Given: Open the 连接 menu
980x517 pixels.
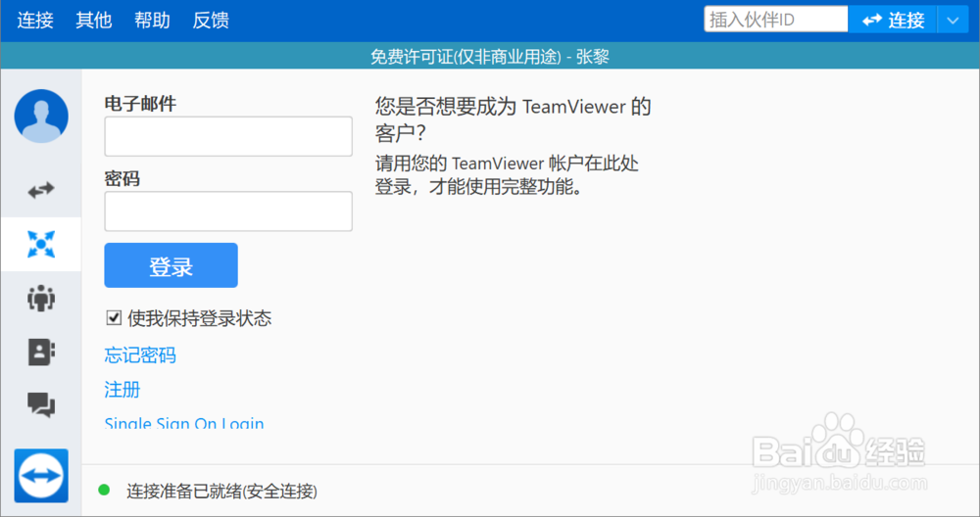Looking at the screenshot, I should [35, 20].
